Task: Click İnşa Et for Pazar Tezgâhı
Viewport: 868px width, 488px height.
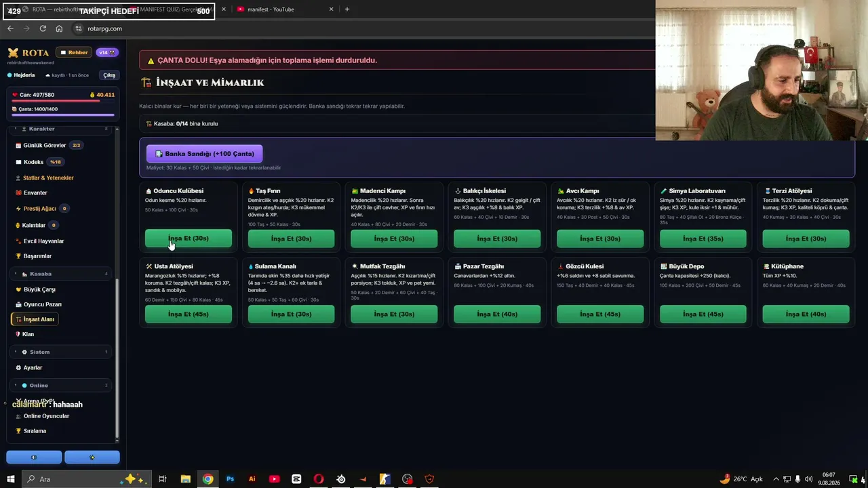Action: 497,314
